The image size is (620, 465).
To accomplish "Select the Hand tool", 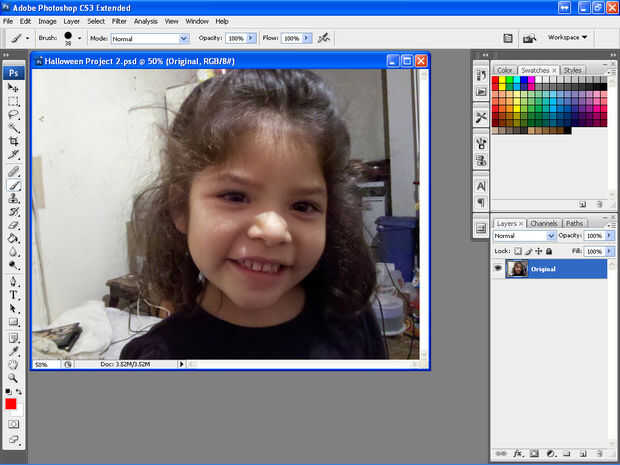I will pos(13,364).
